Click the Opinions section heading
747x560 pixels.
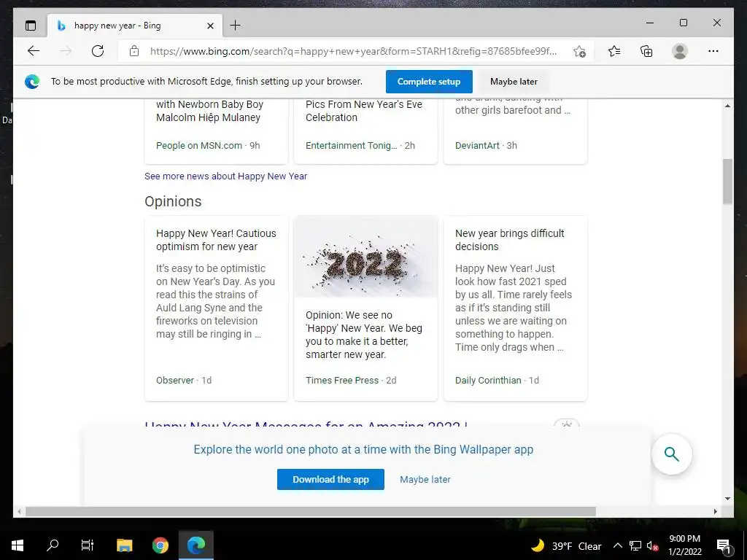(173, 201)
